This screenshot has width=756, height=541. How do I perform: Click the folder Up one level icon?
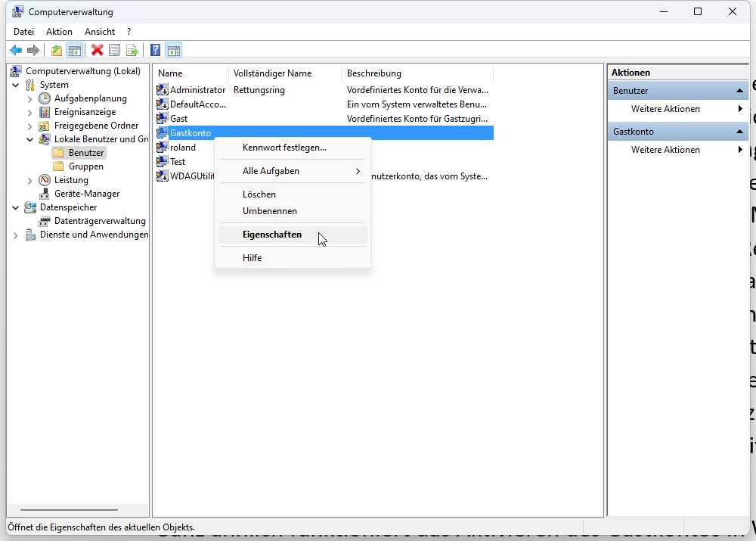(57, 51)
